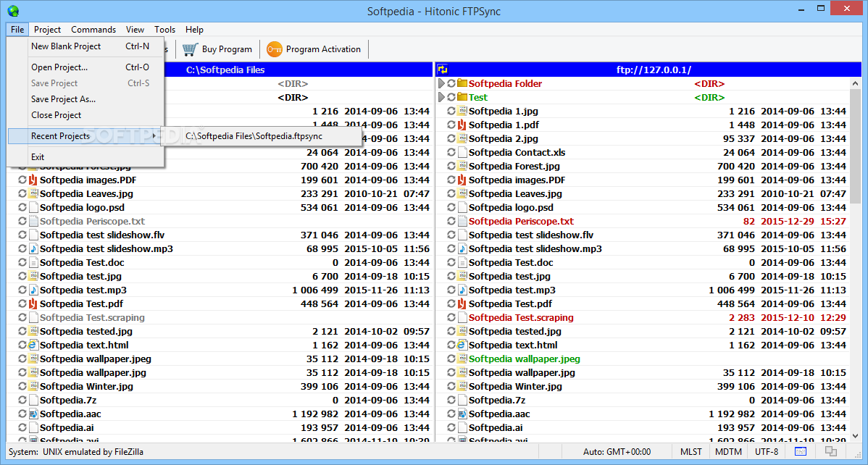Click the Buy Program shopping cart icon

click(x=190, y=49)
